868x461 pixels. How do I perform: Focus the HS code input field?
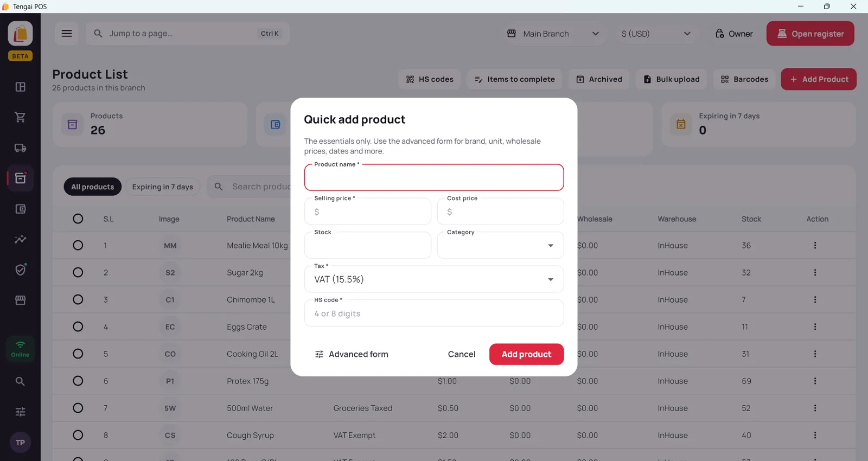pos(434,313)
